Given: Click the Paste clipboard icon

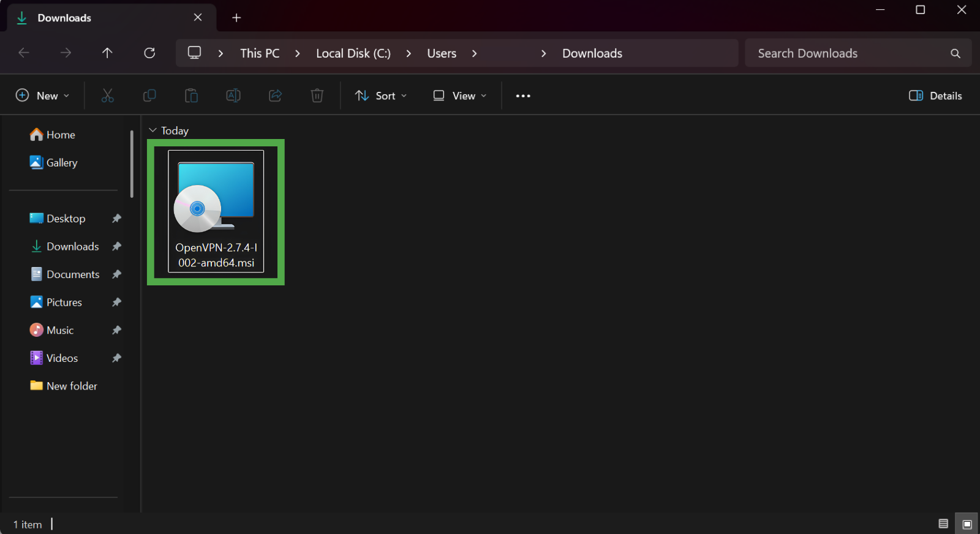Looking at the screenshot, I should 191,96.
